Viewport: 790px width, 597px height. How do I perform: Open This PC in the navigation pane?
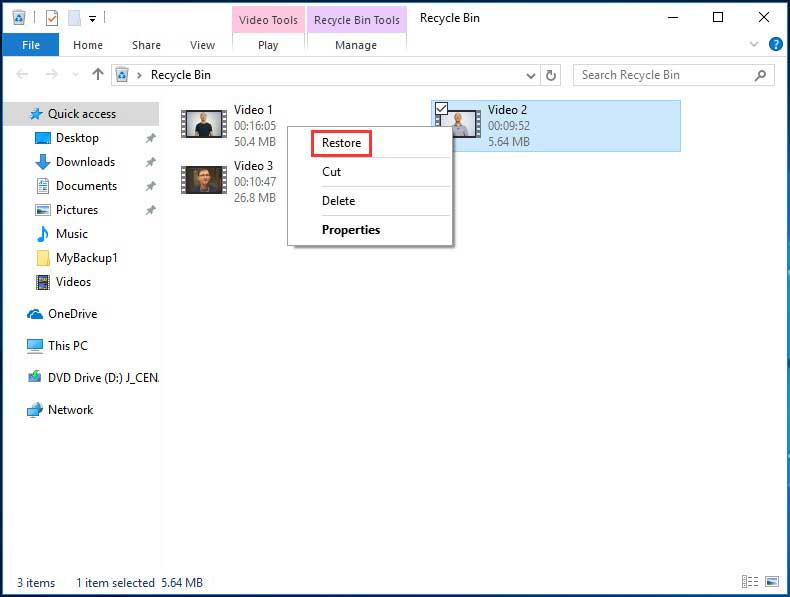pos(68,346)
